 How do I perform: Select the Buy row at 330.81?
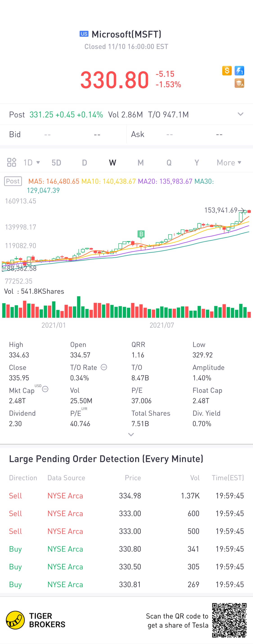(126, 584)
